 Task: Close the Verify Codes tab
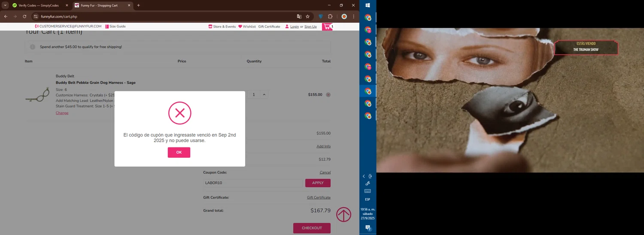67,6
